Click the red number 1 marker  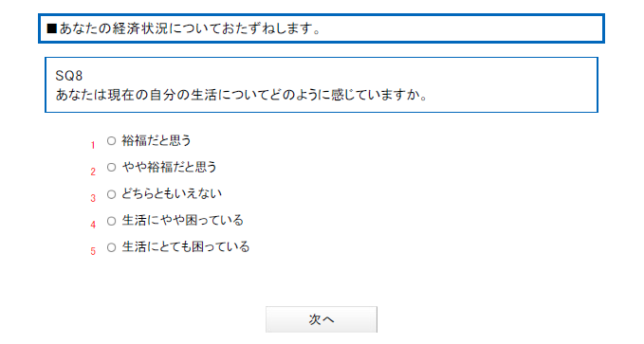[x=93, y=145]
